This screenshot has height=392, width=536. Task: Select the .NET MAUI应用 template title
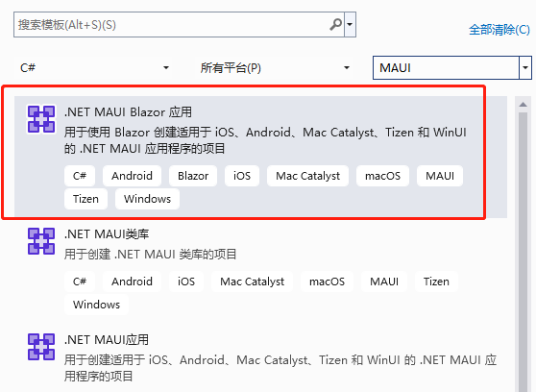pyautogui.click(x=107, y=340)
